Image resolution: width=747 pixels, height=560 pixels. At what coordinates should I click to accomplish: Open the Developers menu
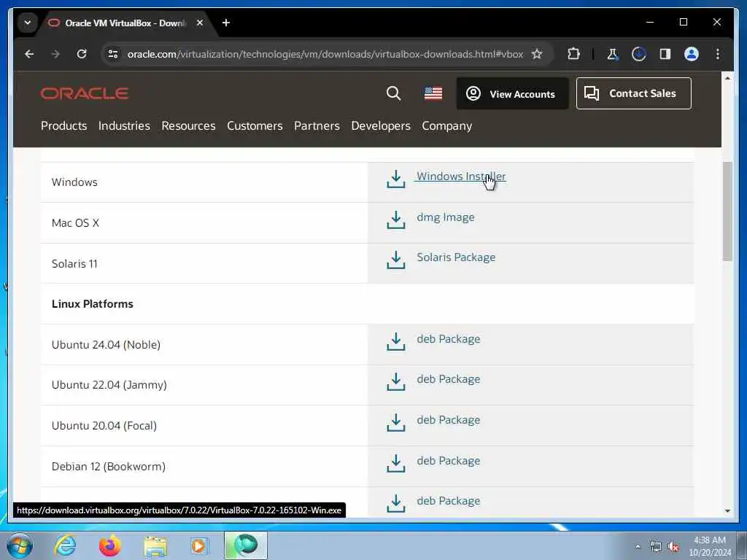pos(381,125)
